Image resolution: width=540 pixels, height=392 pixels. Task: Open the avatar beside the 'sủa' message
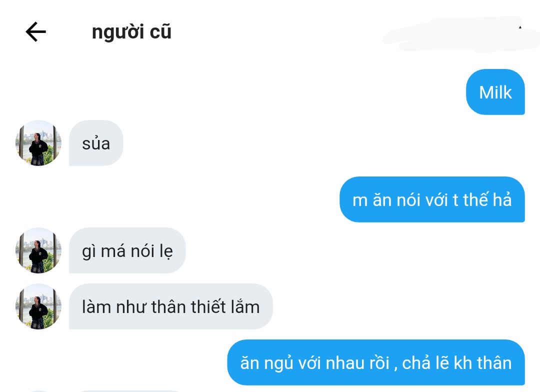point(38,143)
